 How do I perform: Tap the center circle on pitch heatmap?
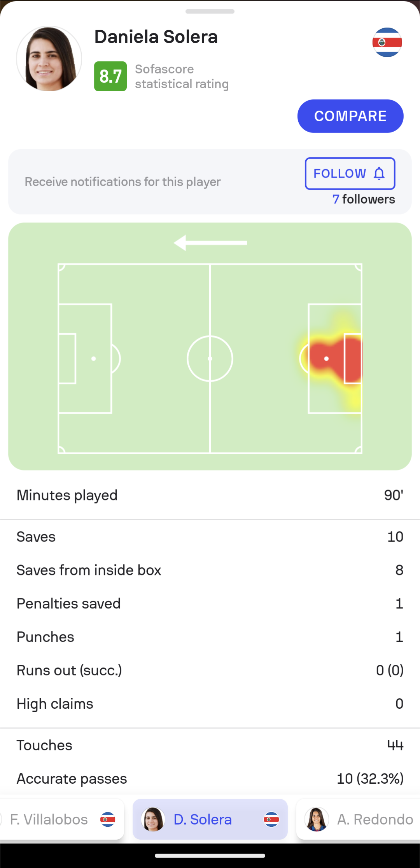coord(210,359)
